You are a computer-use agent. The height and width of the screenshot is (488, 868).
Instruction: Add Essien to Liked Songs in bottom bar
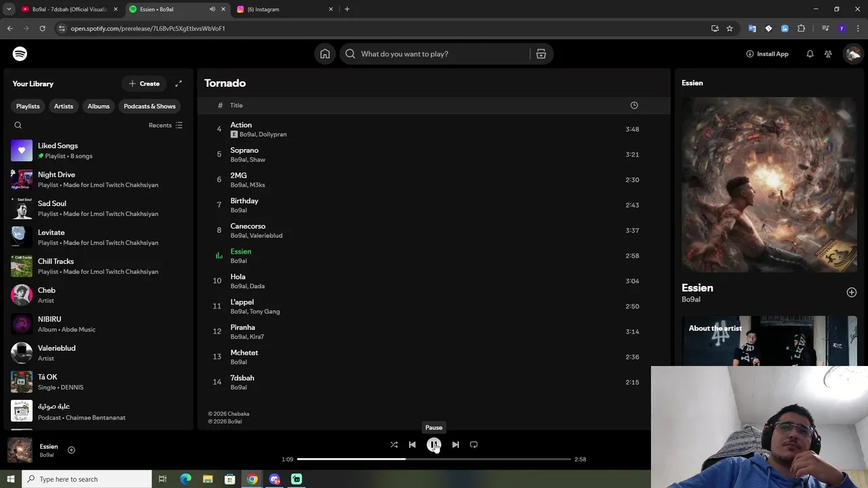71,450
